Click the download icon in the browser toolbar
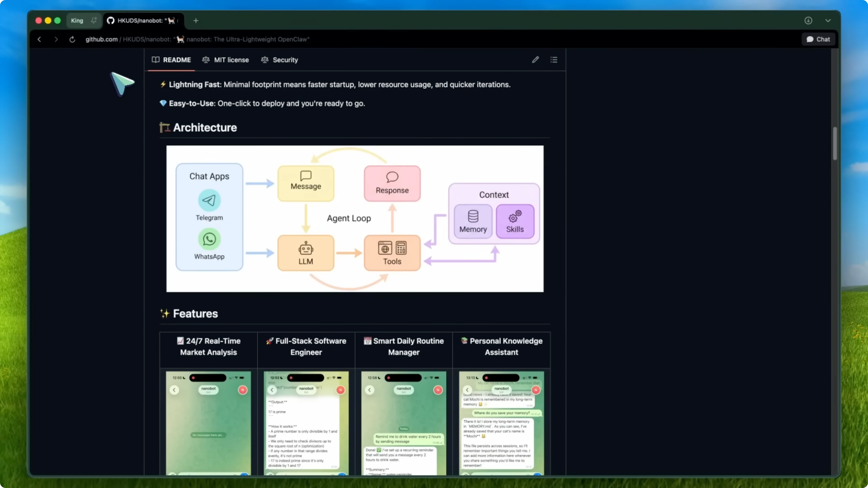868x488 pixels. click(808, 21)
